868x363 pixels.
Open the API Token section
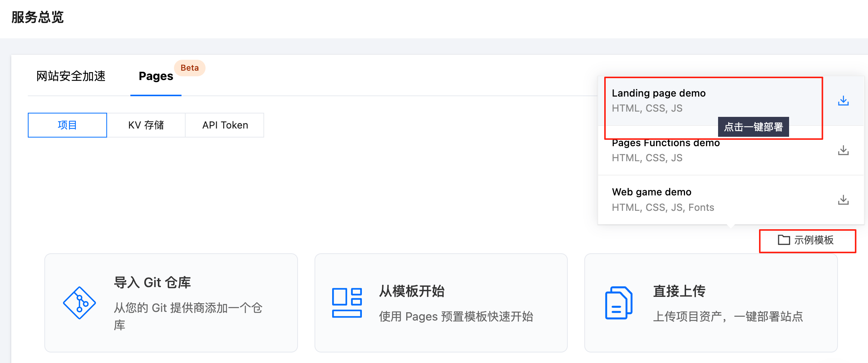point(225,125)
